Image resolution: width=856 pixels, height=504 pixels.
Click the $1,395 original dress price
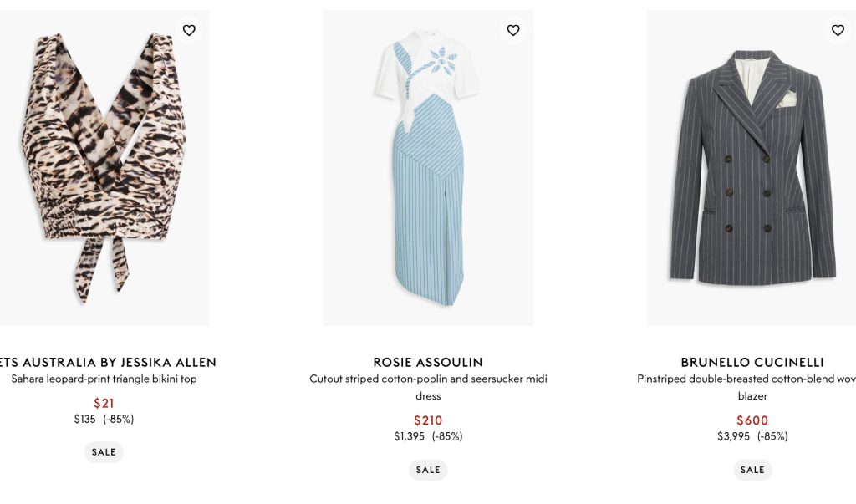[409, 436]
